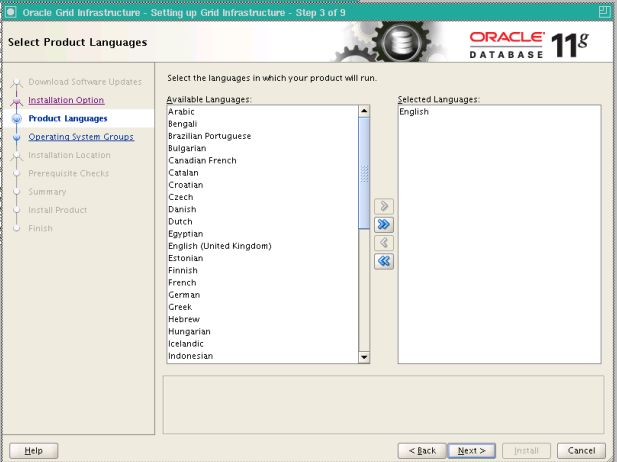The height and width of the screenshot is (462, 617).
Task: Click the Cancel button
Action: point(581,451)
